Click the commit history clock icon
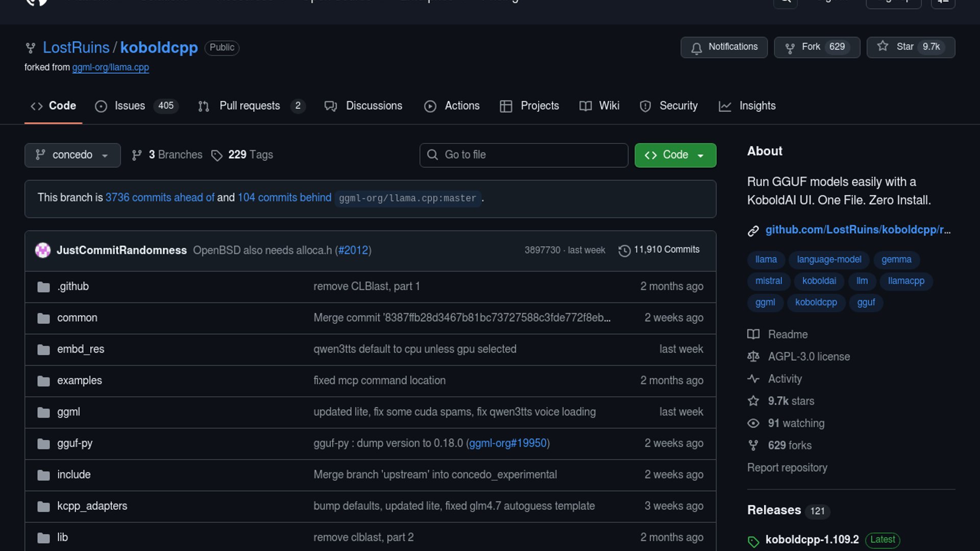 tap(624, 251)
